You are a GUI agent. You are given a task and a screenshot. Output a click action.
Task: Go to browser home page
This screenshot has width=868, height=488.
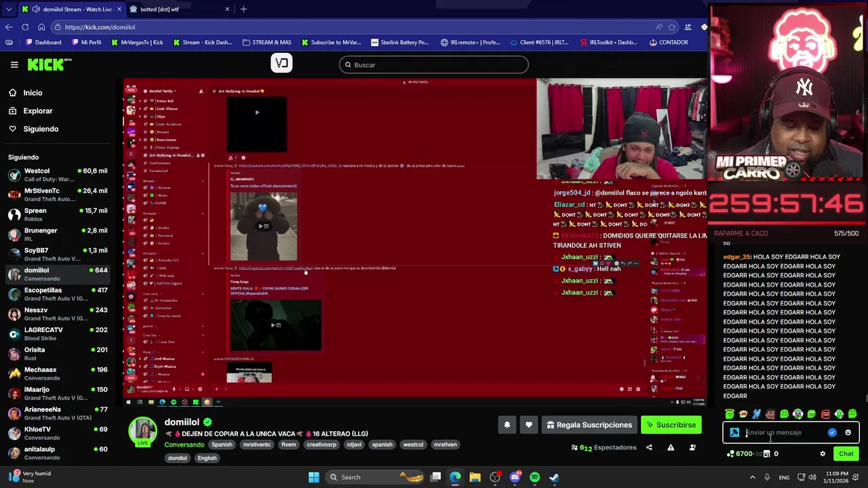(x=41, y=27)
